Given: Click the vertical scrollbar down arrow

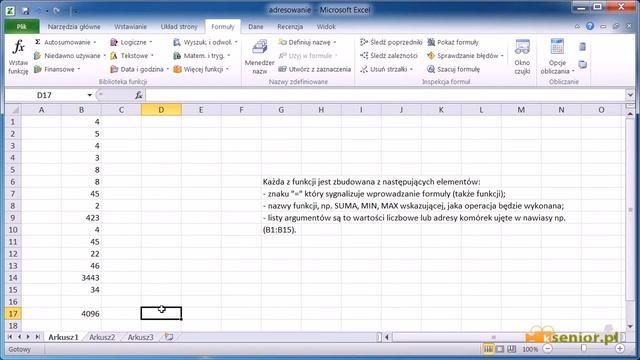Looking at the screenshot, I should click(630, 326).
